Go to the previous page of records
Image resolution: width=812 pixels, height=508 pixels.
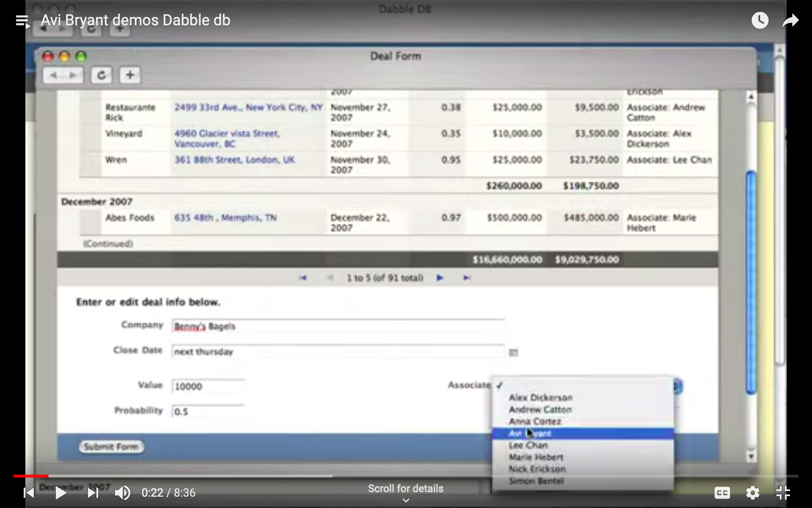pos(330,278)
